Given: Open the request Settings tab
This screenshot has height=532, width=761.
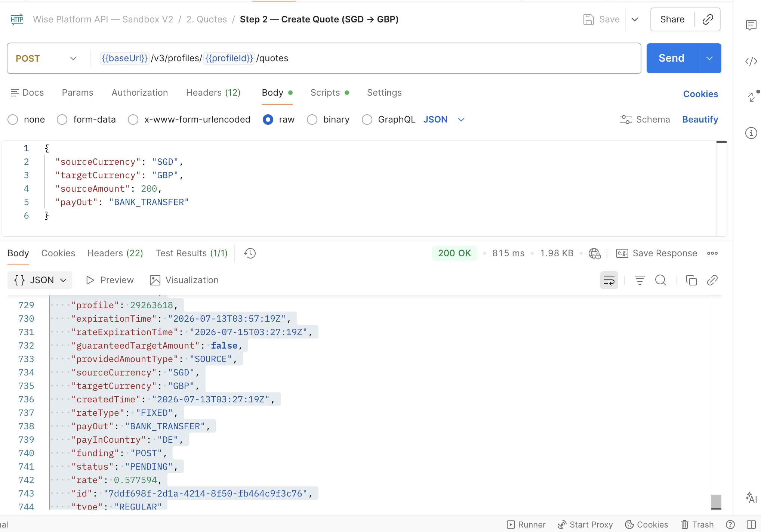Looking at the screenshot, I should pos(384,93).
